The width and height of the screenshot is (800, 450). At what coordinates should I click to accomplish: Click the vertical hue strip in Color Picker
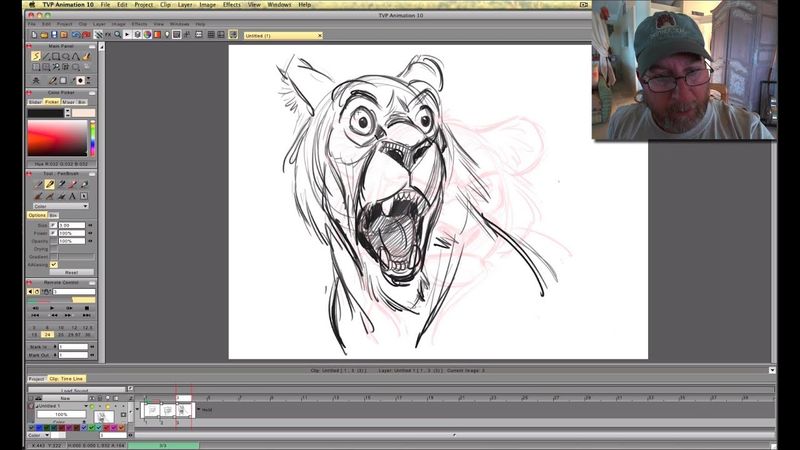(x=92, y=138)
